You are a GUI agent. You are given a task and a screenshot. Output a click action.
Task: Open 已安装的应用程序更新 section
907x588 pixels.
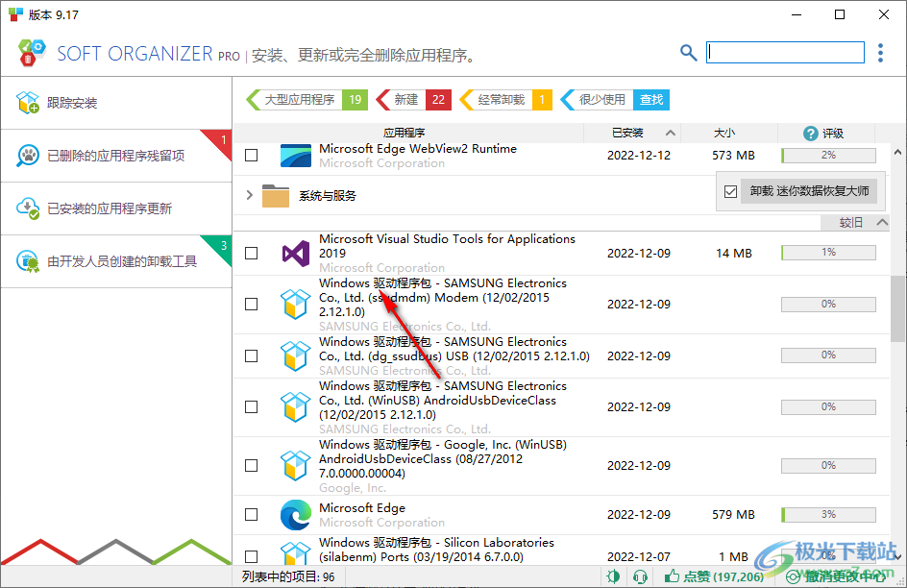(x=116, y=208)
